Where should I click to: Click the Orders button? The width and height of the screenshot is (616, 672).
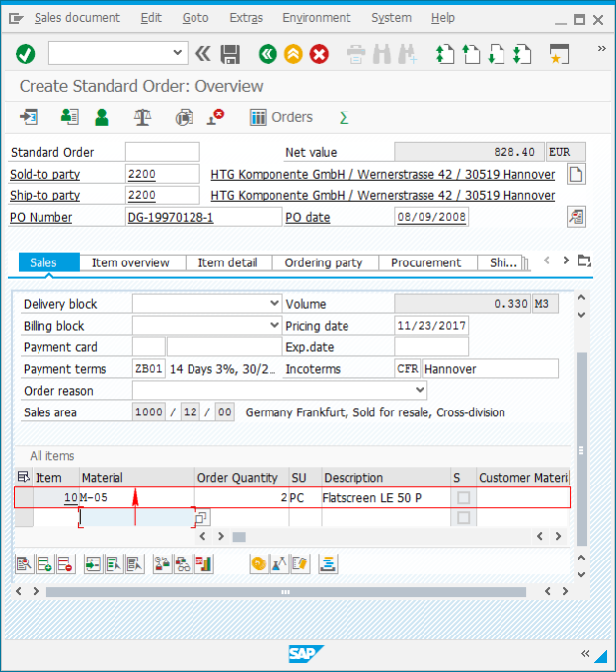(x=281, y=117)
